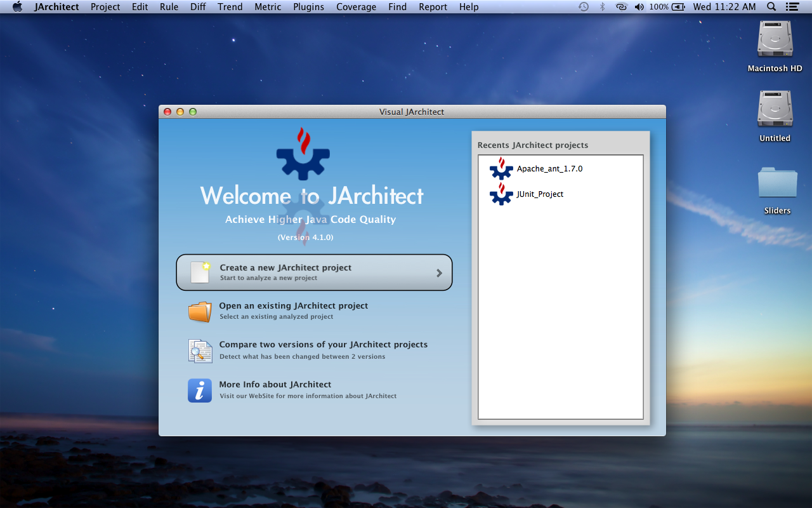Open the Find menu
Screen dimensions: 812x508
[398, 7]
